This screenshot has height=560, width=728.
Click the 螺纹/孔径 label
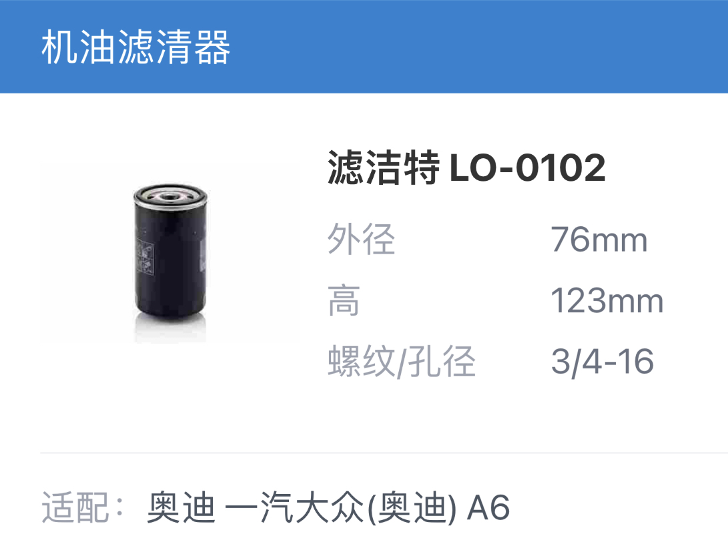coord(402,361)
